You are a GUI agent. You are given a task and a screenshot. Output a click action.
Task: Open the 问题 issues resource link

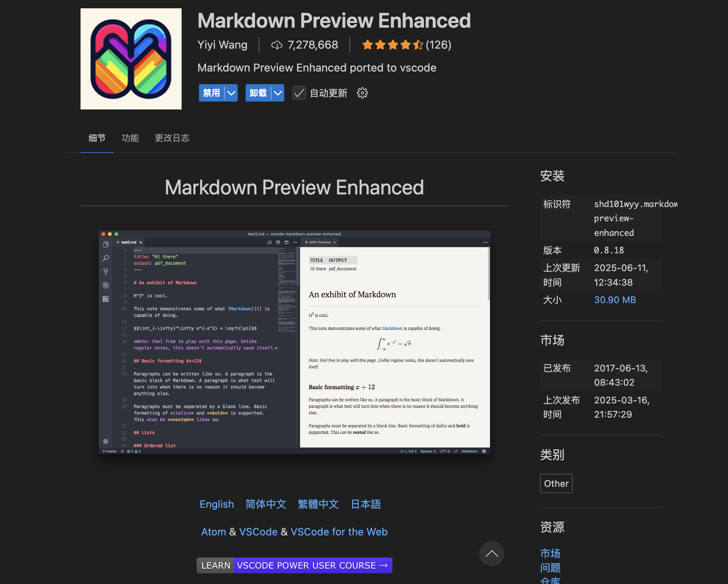point(550,568)
